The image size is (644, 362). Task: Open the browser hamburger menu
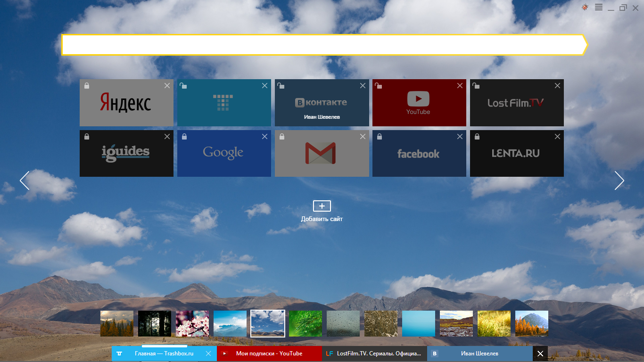tap(599, 7)
